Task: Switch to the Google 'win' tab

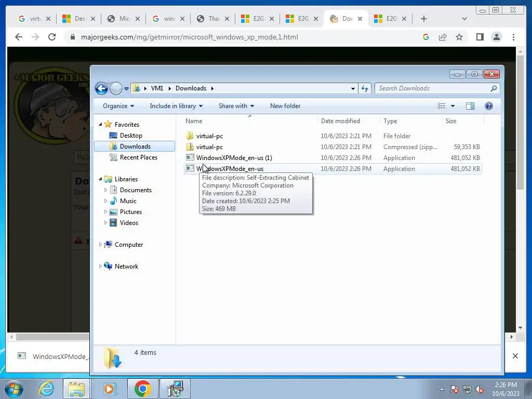Action: (x=168, y=19)
